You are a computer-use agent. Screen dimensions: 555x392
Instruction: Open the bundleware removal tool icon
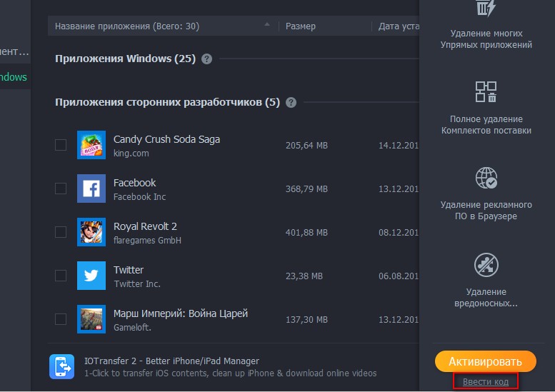[x=486, y=91]
